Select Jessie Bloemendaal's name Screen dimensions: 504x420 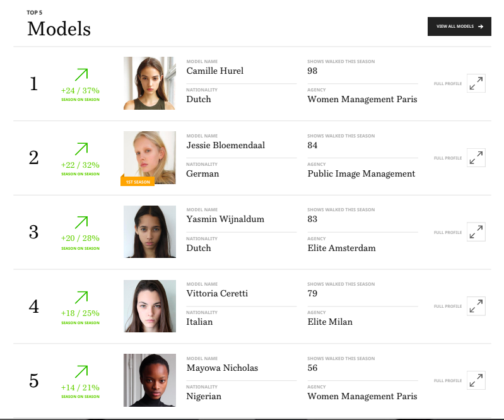pos(226,146)
